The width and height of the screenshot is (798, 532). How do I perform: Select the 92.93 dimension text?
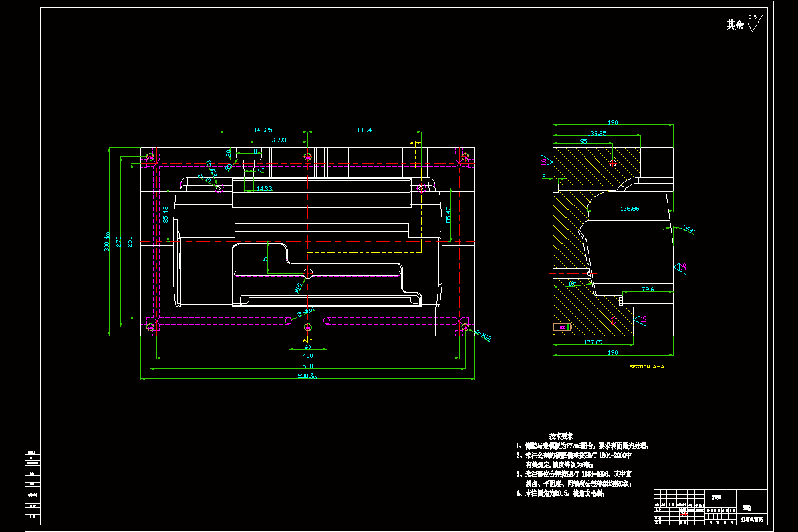(278, 140)
